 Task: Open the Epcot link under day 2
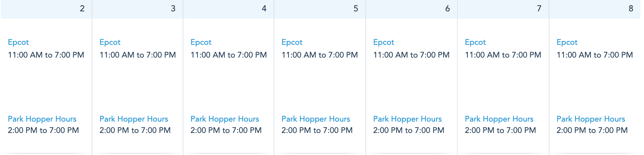18,42
